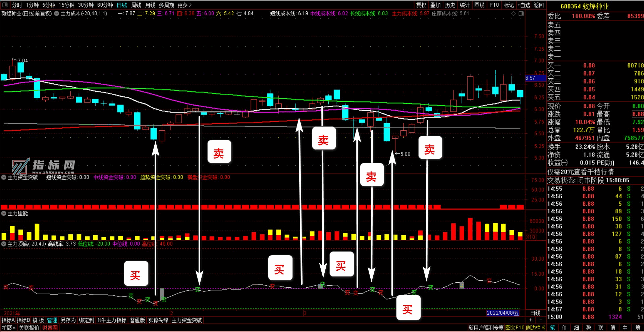Screen dimensions: 644x332
Task: Open the 管理 tab
Action: pyautogui.click(x=52, y=320)
